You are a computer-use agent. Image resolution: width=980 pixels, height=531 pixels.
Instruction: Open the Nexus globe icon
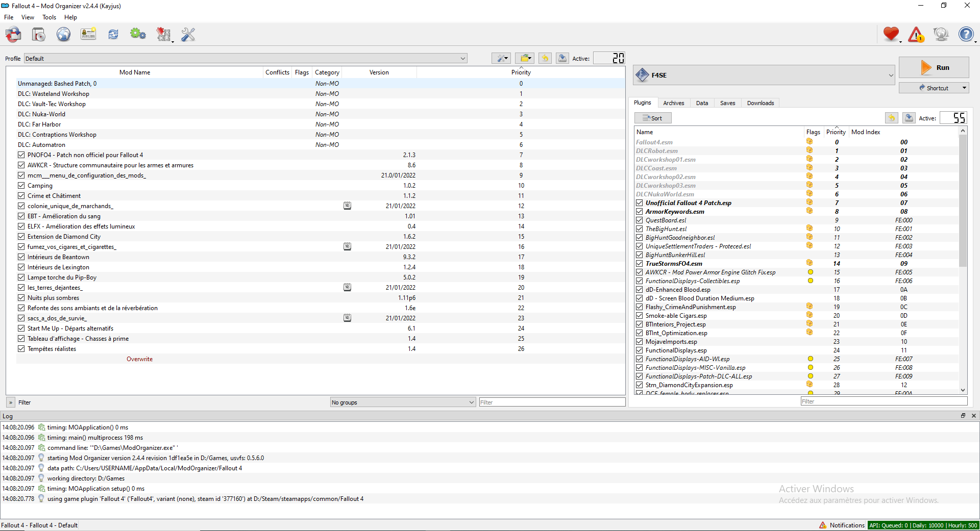(63, 34)
